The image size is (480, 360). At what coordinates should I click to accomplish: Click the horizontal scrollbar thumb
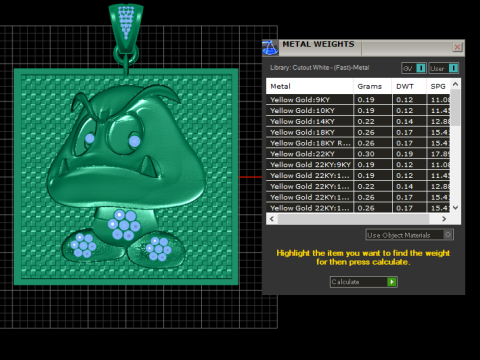(354, 219)
